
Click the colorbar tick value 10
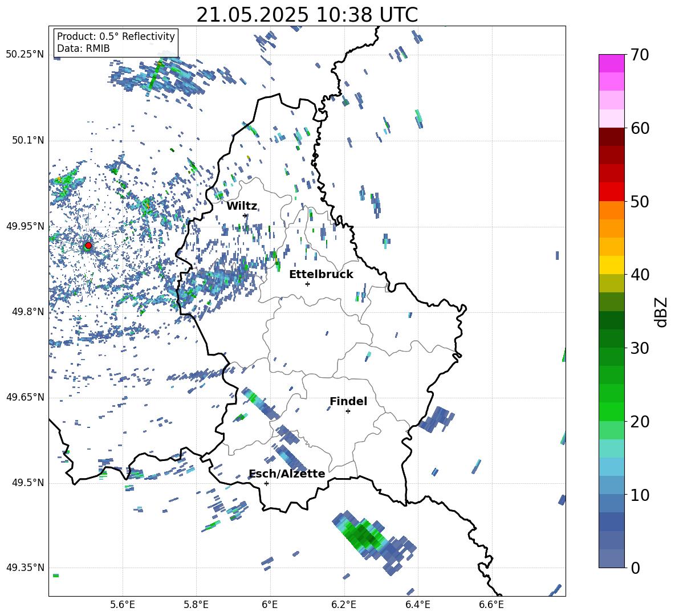[x=640, y=495]
